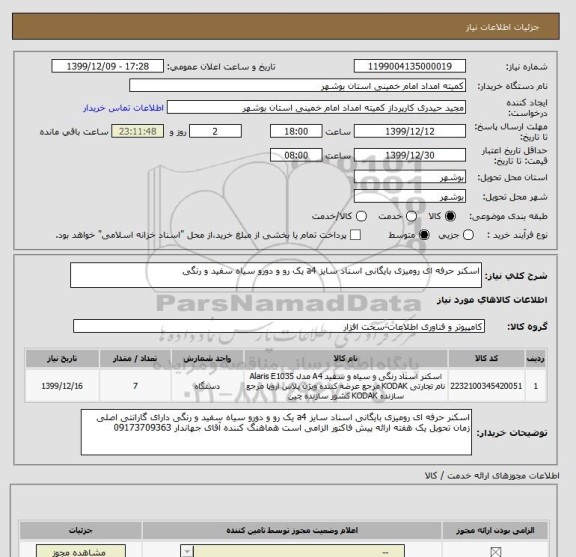Click the تاریخ نیاز column header

click(x=62, y=358)
